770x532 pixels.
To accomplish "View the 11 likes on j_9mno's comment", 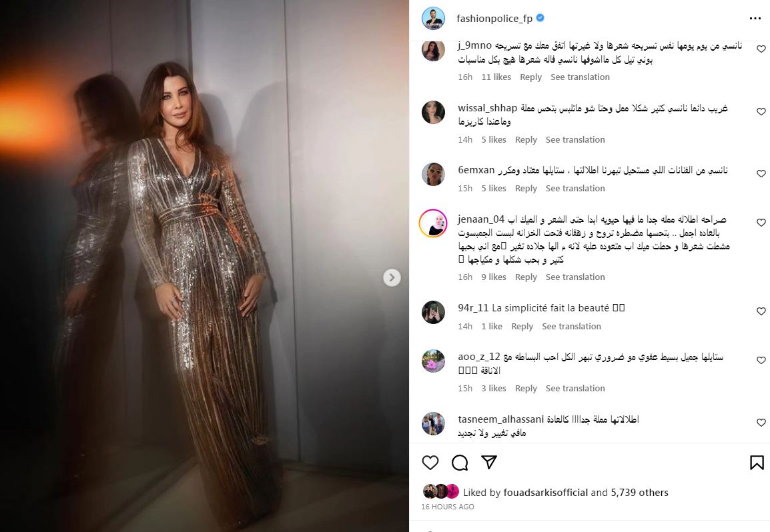I will click(x=496, y=77).
